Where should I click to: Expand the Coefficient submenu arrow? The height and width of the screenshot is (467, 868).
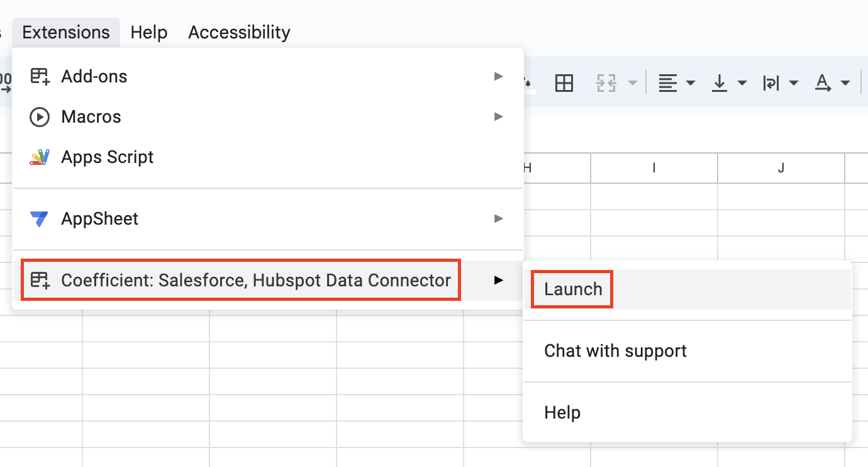pos(499,280)
